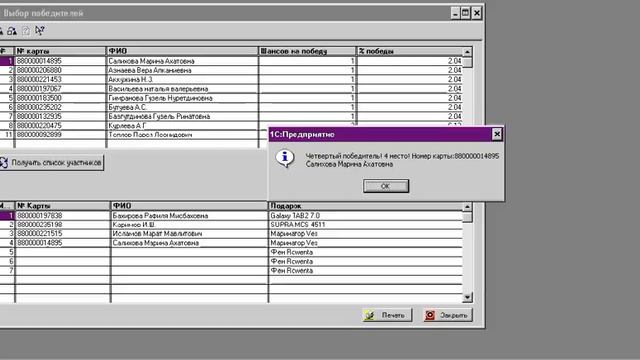Click the empty card field in winners row 5

coord(62,252)
